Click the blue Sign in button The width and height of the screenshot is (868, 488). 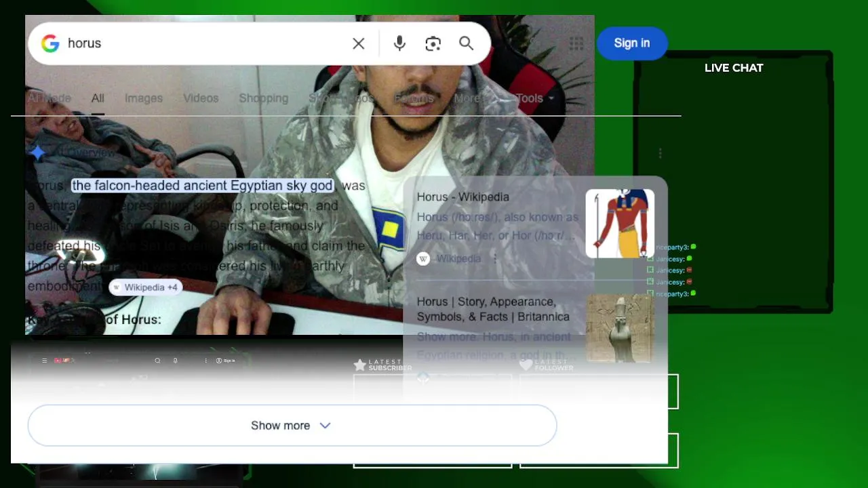pyautogui.click(x=632, y=43)
